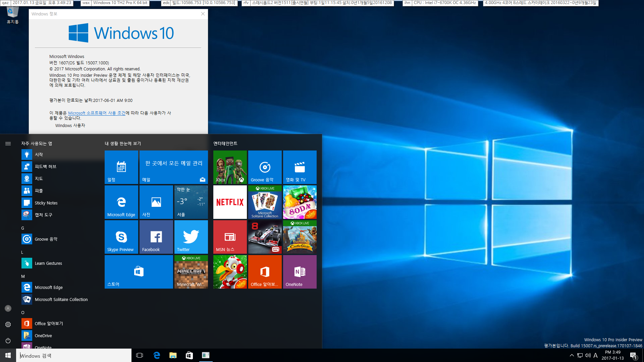Image resolution: width=644 pixels, height=362 pixels.
Task: Open the Candy Crush Soda tile
Action: [x=300, y=202]
